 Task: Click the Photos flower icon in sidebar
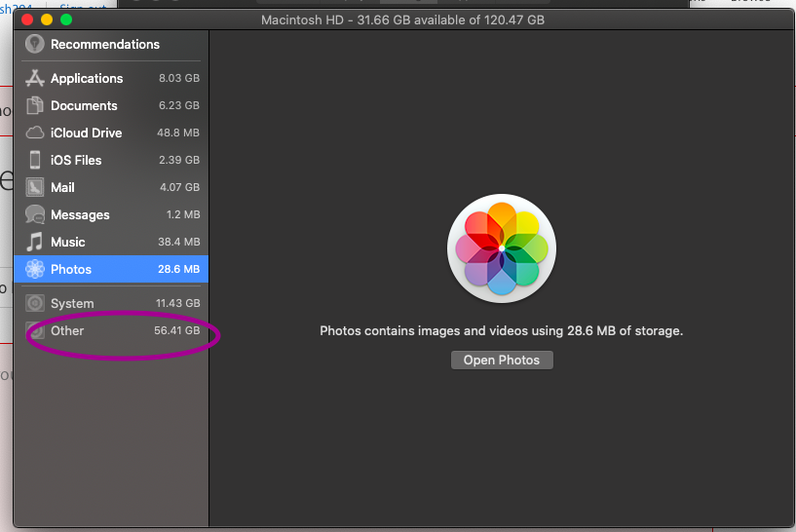[x=35, y=269]
